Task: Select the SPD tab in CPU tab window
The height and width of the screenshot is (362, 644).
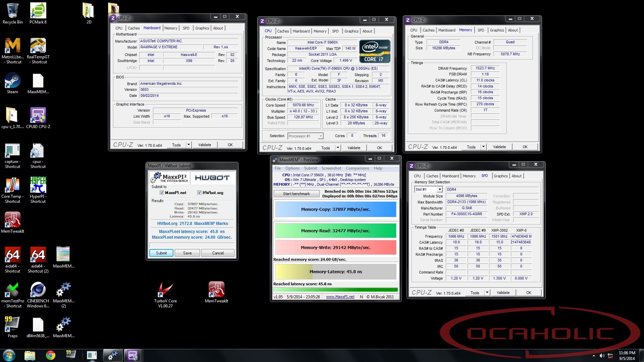Action: coord(335,31)
